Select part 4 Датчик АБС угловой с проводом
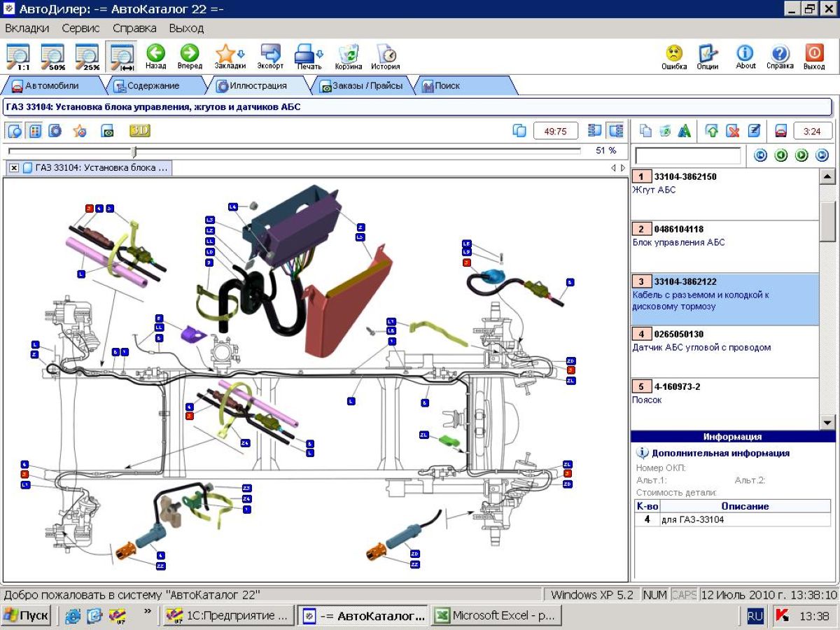Screen dimensions: 840x630 (724, 352)
